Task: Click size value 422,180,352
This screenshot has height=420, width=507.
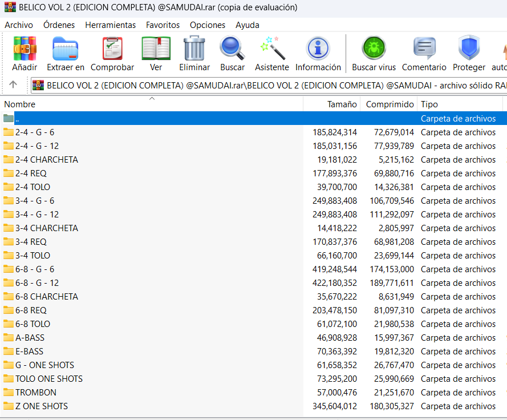Action: point(335,283)
